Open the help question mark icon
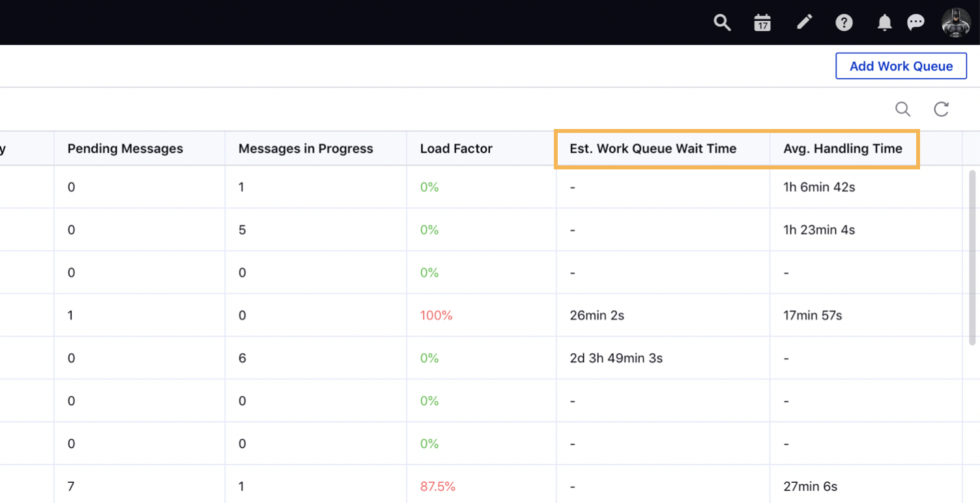This screenshot has width=980, height=503. [x=844, y=23]
